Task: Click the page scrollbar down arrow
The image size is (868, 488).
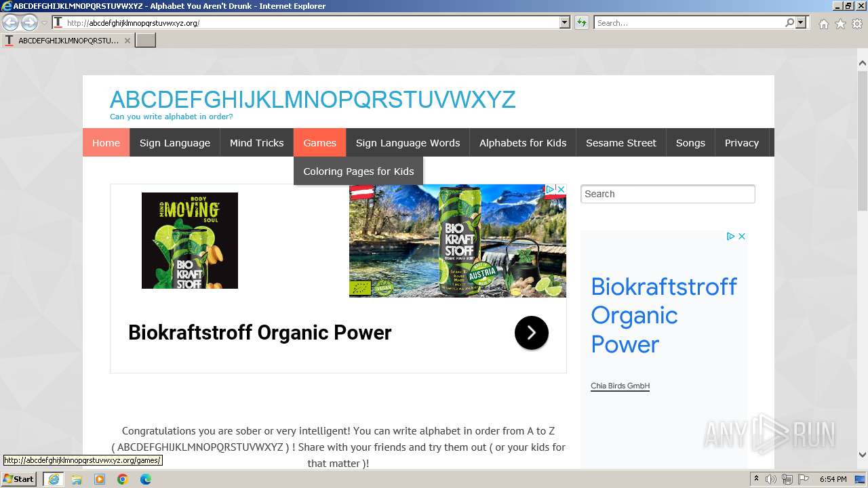Action: pyautogui.click(x=862, y=455)
